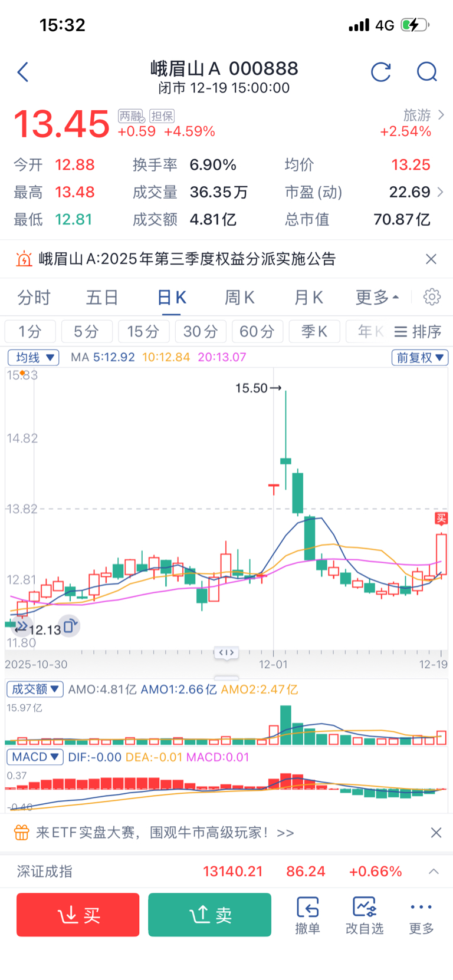
Task: Switch to the 分时 tab
Action: tap(34, 298)
